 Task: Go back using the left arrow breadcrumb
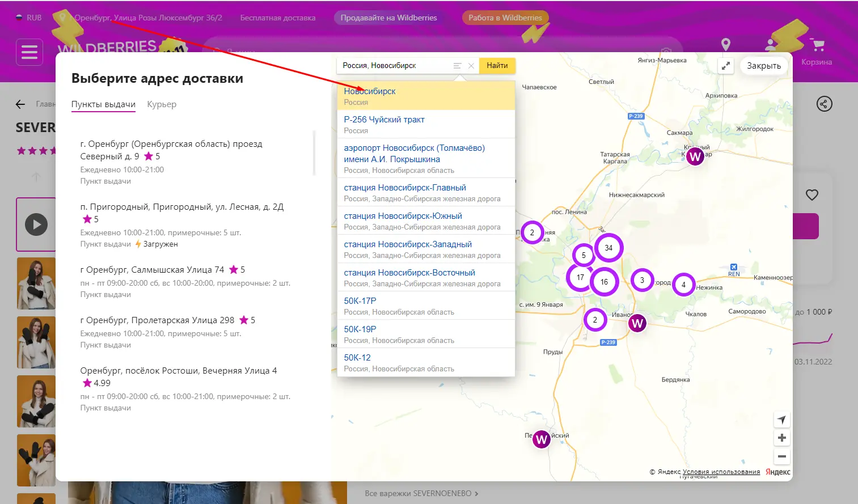20,104
